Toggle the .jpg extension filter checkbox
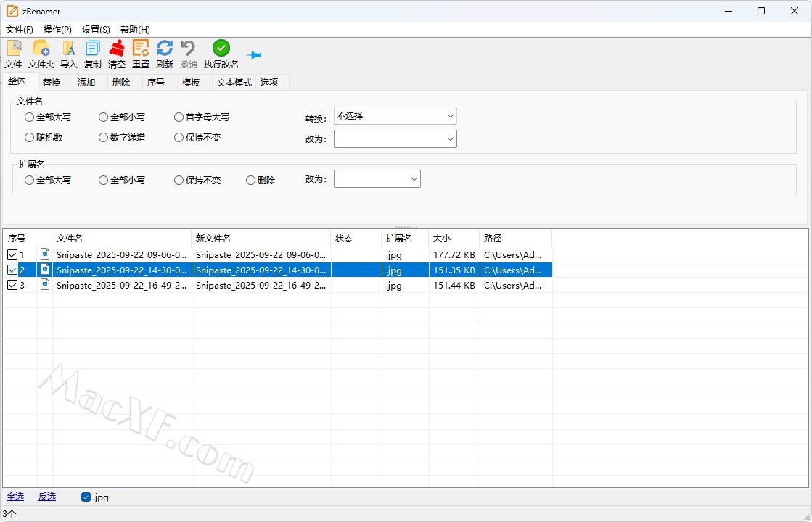Viewport: 812px width, 522px height. coord(86,497)
